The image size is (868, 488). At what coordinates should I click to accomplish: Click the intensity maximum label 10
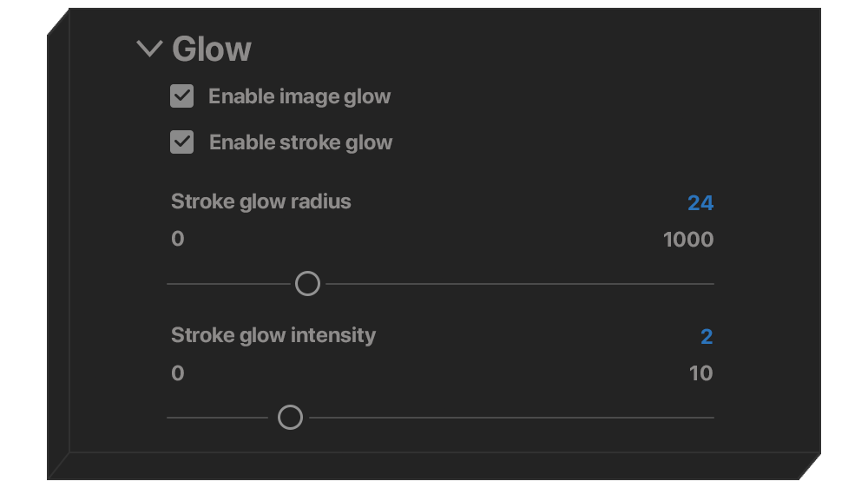point(700,373)
